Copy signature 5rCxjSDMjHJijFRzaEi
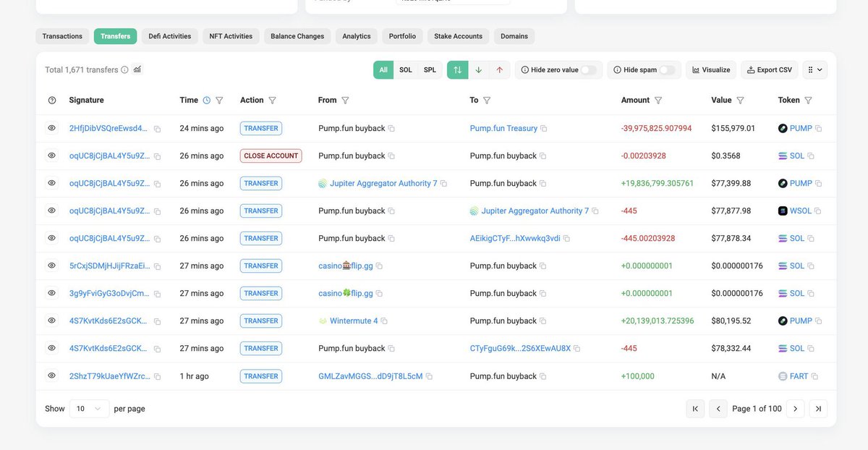Image resolution: width=868 pixels, height=450 pixels. (157, 266)
